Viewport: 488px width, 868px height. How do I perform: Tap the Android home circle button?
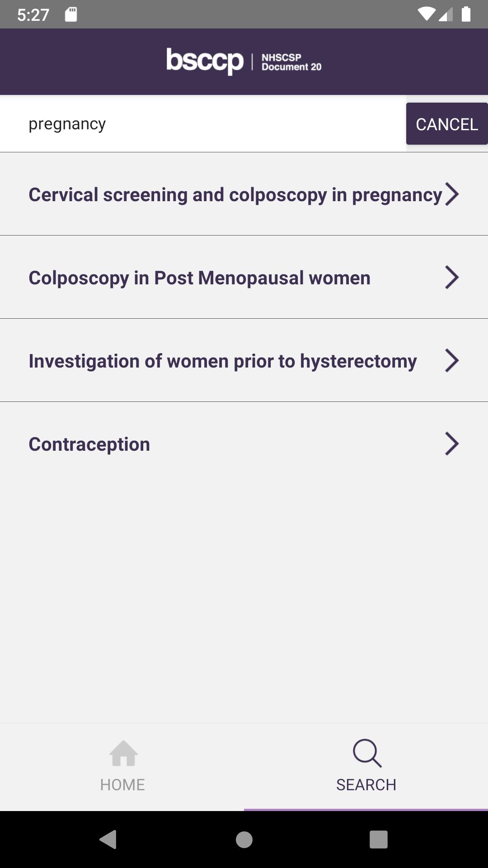(x=244, y=840)
